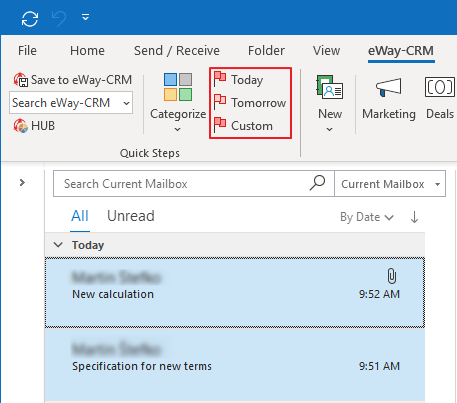Image resolution: width=457 pixels, height=403 pixels.
Task: Open the Customize Quick Access Toolbar arrow
Action: pyautogui.click(x=86, y=17)
